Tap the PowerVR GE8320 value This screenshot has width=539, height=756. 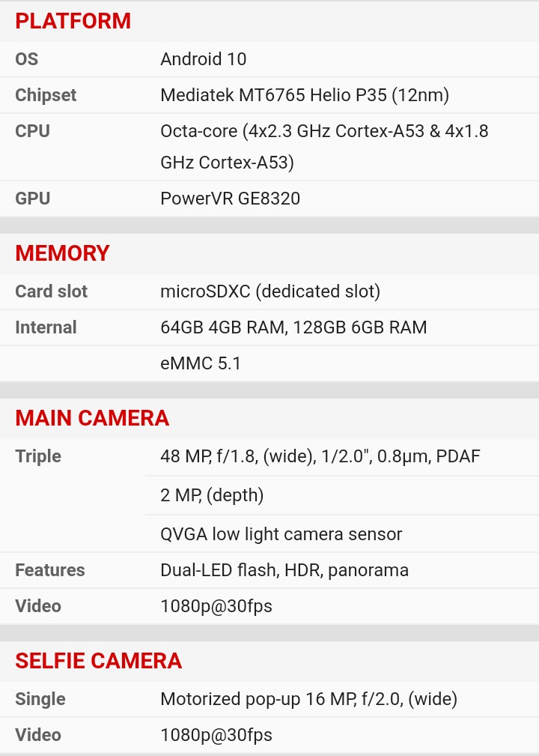pos(231,199)
